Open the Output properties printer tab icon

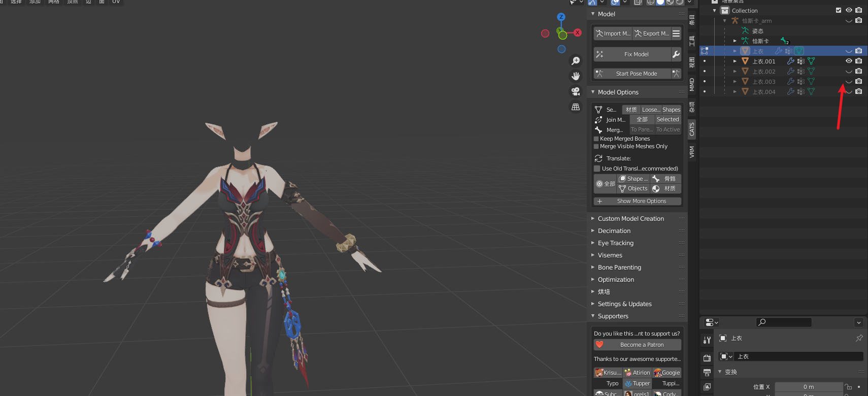pos(707,373)
